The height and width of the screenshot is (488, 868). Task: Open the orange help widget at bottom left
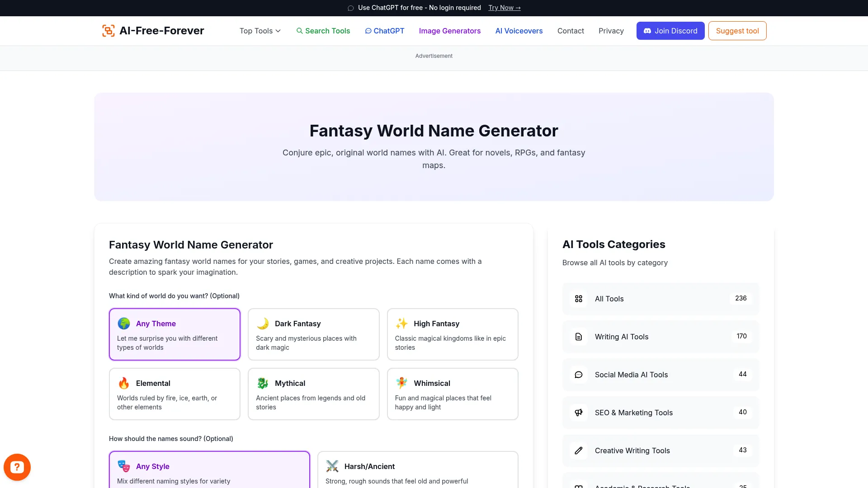coord(17,467)
